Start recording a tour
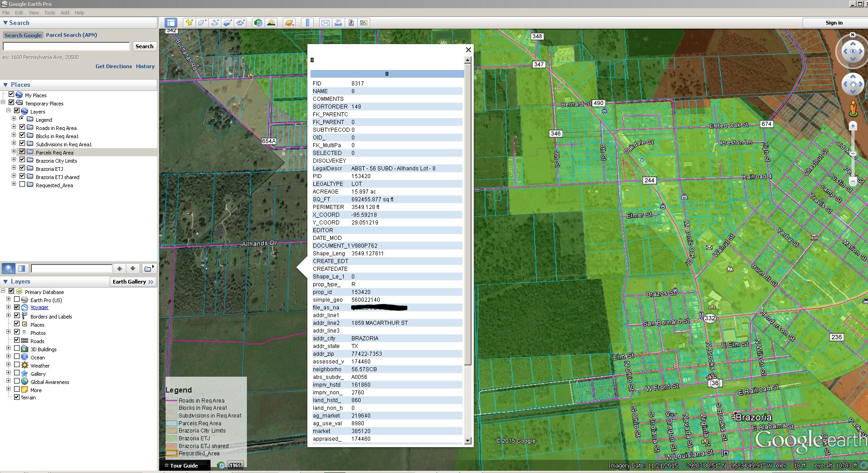 (241, 22)
